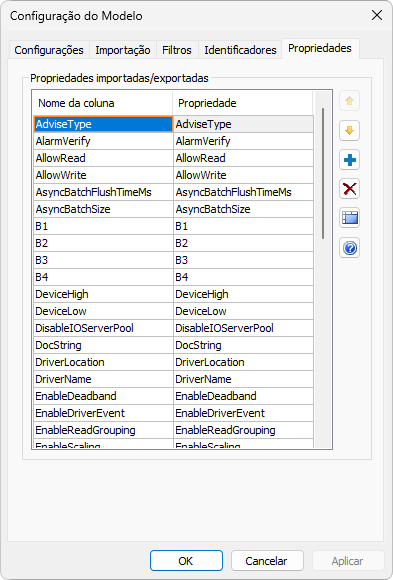Click the Cancelar button

point(267,561)
